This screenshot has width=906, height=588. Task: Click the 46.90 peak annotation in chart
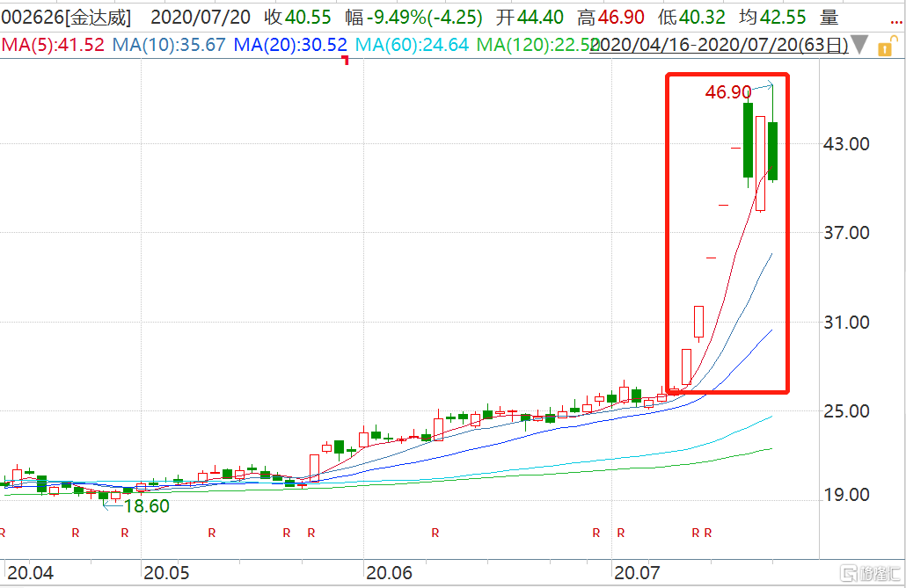(x=728, y=91)
